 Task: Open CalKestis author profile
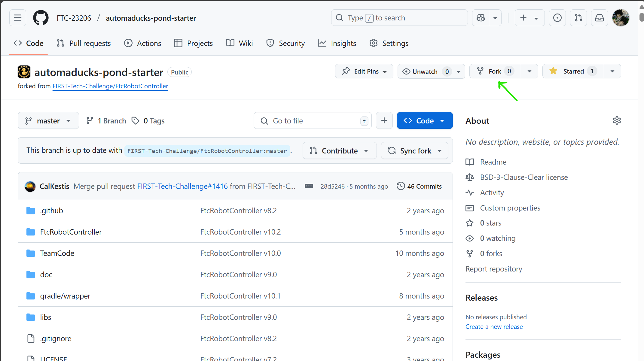click(x=54, y=187)
